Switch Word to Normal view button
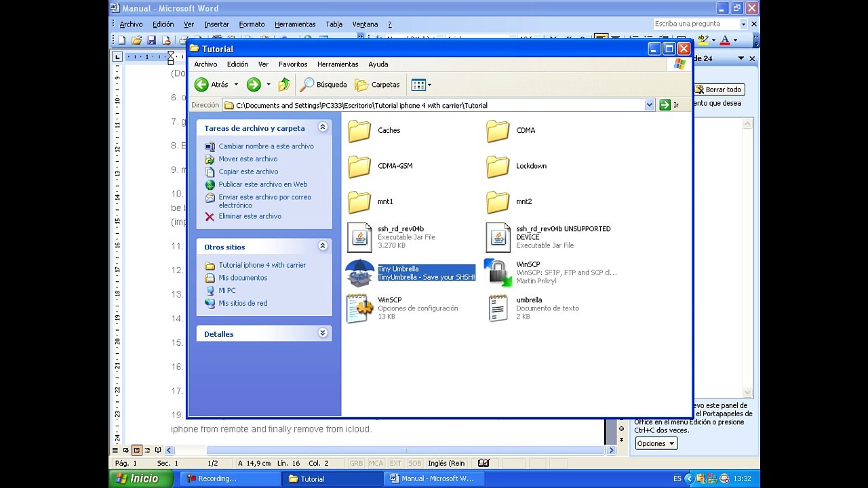Screen dimensions: 868x488 (115, 450)
